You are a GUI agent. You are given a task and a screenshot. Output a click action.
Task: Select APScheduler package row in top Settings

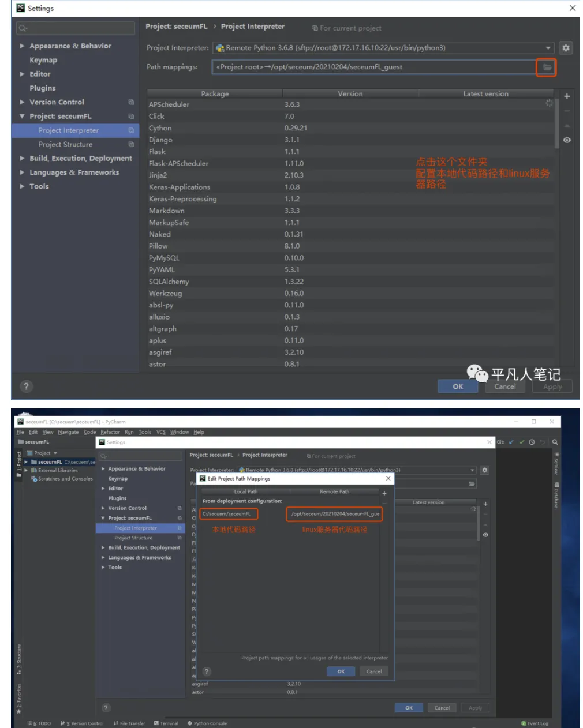pos(350,104)
